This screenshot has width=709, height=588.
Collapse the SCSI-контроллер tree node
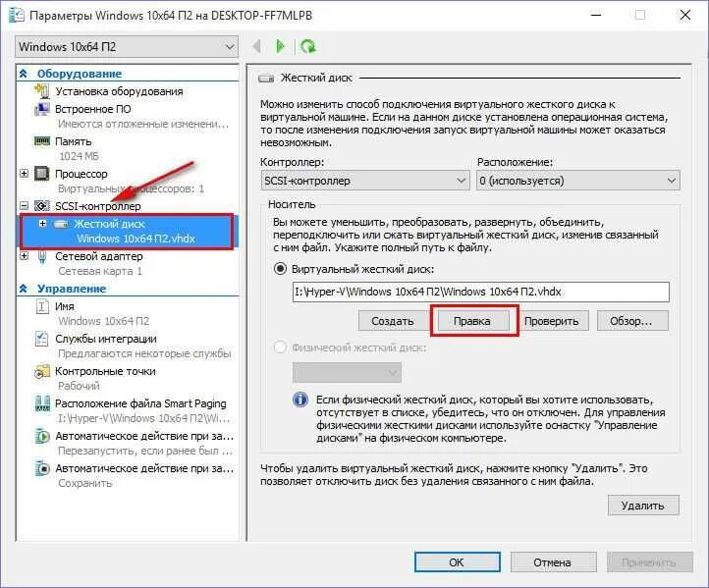(24, 206)
